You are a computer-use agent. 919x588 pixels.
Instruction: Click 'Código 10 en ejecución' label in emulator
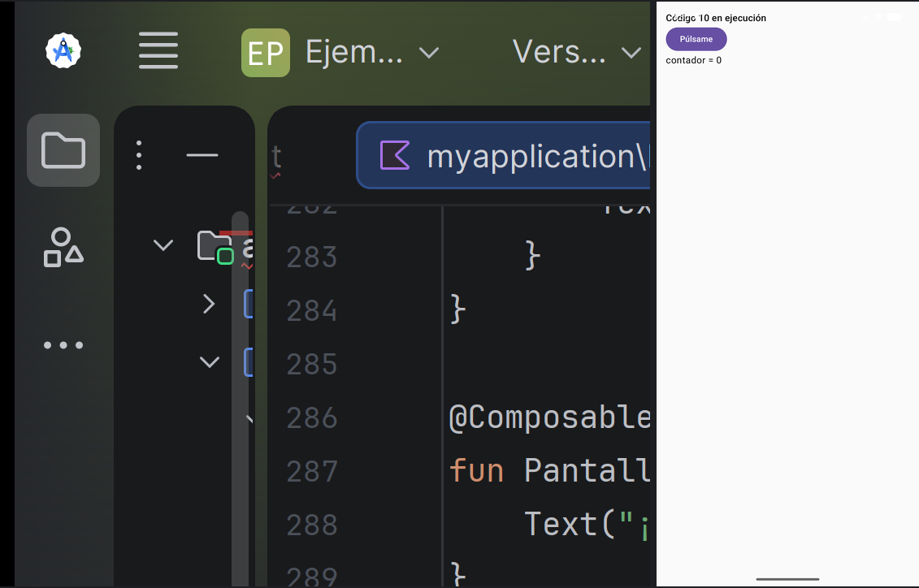pos(716,18)
